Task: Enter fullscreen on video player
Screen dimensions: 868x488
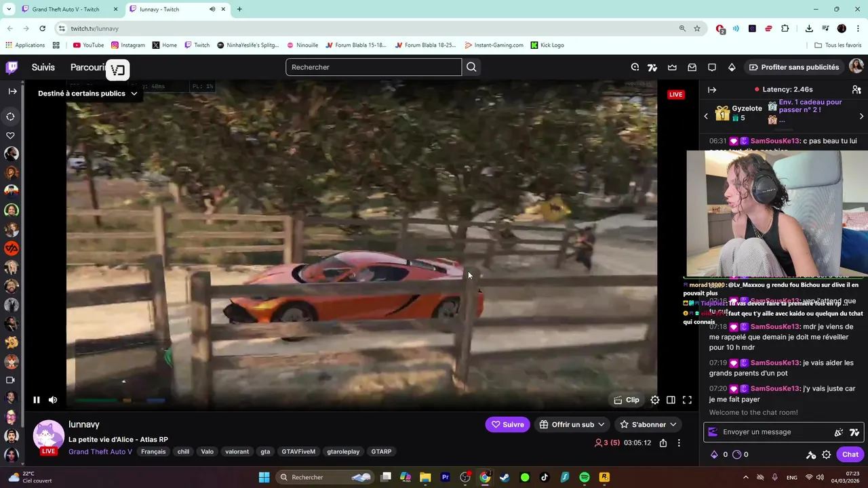Action: pyautogui.click(x=687, y=400)
